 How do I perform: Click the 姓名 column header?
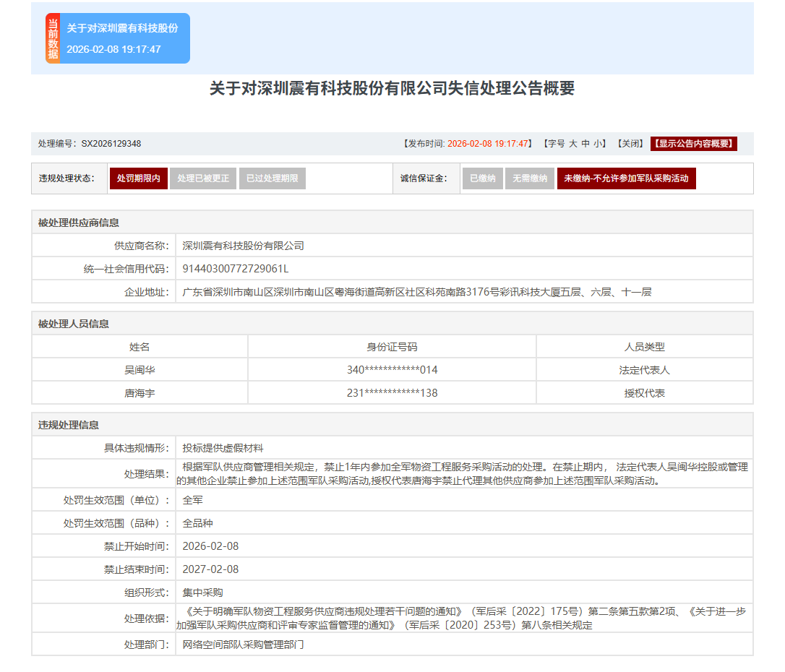140,347
